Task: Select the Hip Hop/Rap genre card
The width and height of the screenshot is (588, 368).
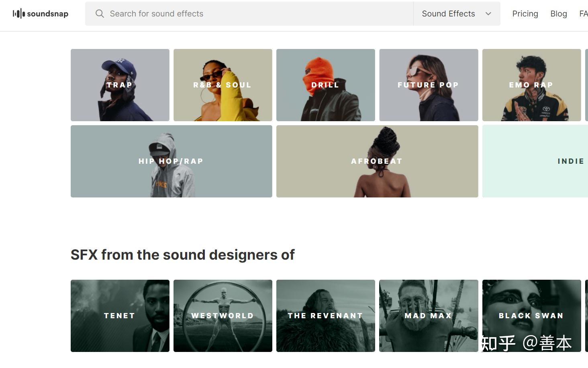Action: tap(171, 161)
